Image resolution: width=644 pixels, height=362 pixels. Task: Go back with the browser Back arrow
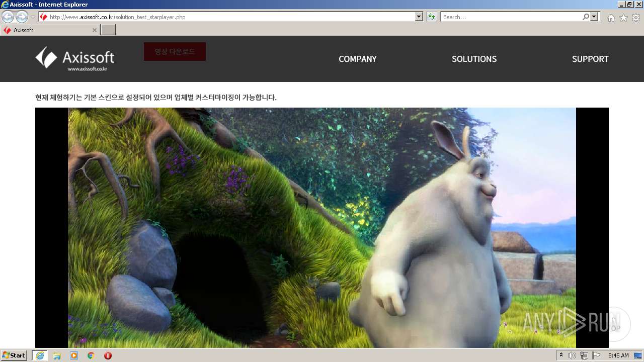8,17
